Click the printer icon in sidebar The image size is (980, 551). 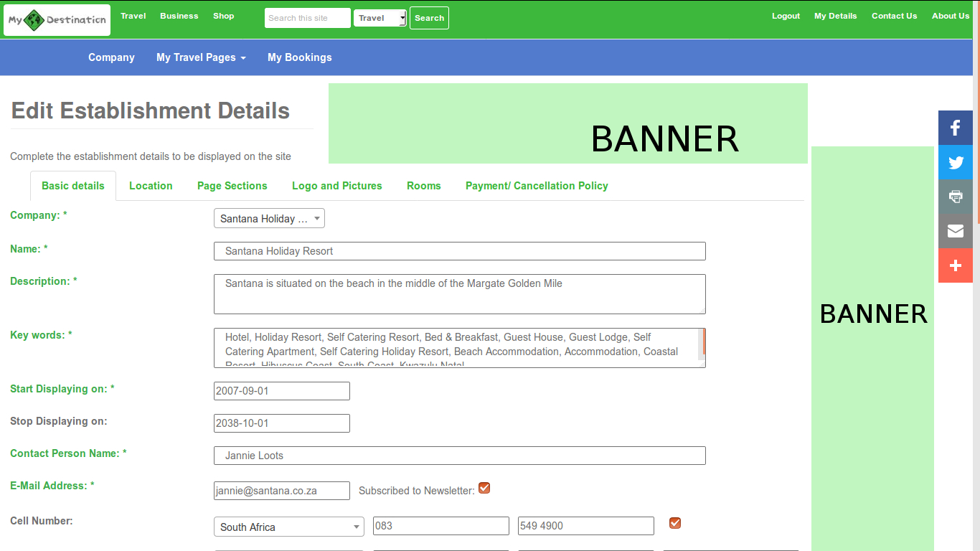point(956,197)
